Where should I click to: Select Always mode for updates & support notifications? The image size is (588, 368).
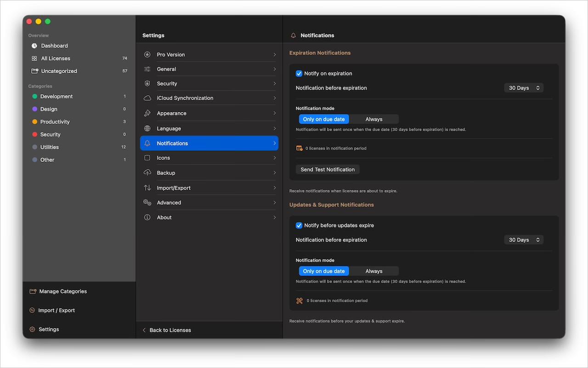(374, 271)
